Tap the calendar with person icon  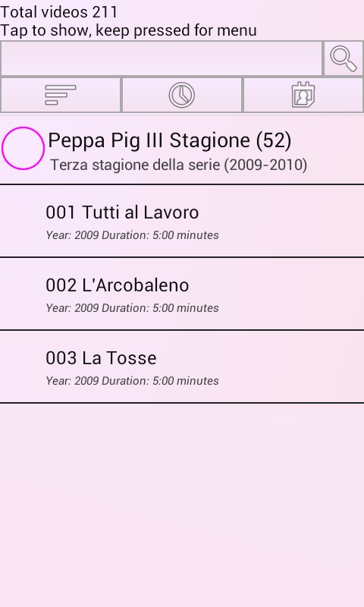[x=303, y=95]
